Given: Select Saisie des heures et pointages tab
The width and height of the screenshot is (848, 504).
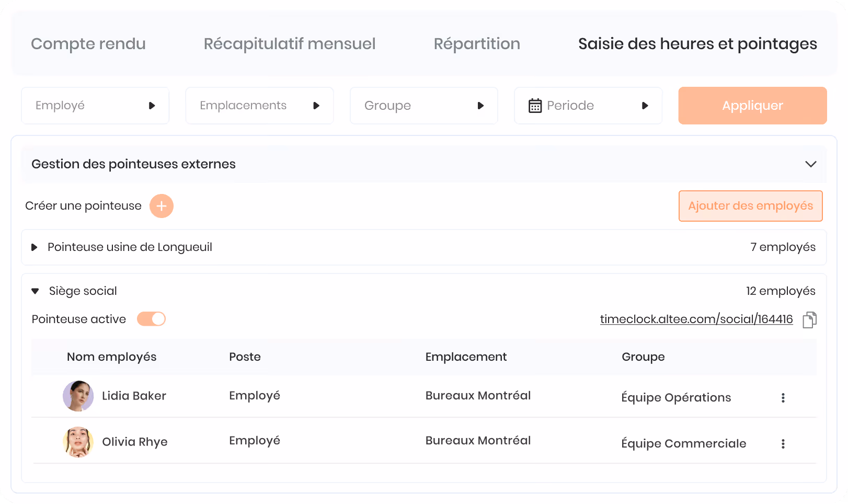Looking at the screenshot, I should pyautogui.click(x=697, y=44).
